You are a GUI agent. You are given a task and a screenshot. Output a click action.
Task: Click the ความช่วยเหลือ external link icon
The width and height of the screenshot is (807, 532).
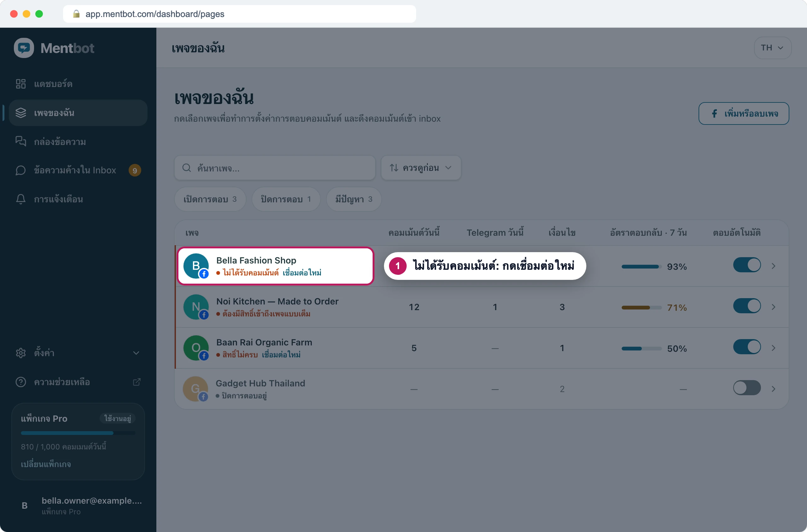click(x=136, y=382)
